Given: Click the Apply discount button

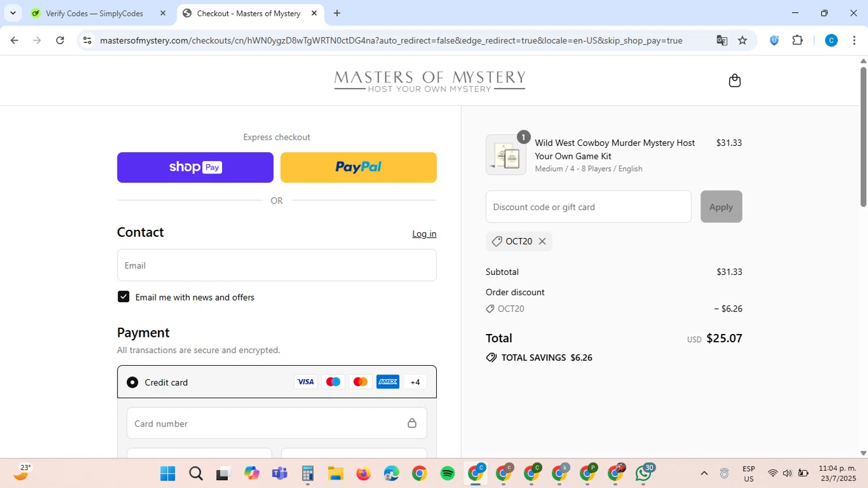Looking at the screenshot, I should coord(721,207).
